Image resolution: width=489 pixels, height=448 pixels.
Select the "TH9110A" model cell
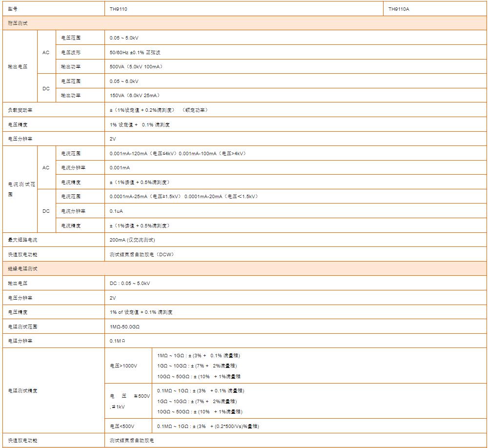click(x=399, y=9)
